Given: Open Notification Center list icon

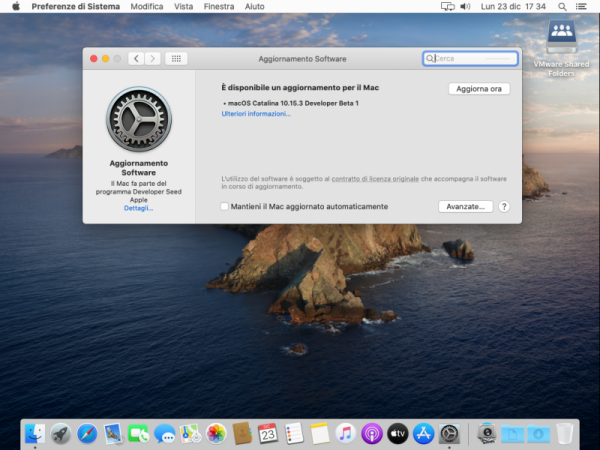Looking at the screenshot, I should click(581, 7).
